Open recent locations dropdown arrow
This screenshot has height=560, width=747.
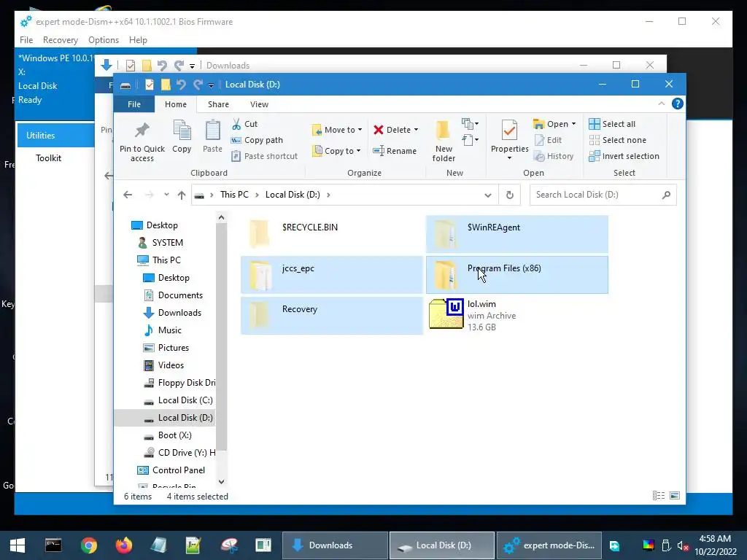coord(166,195)
